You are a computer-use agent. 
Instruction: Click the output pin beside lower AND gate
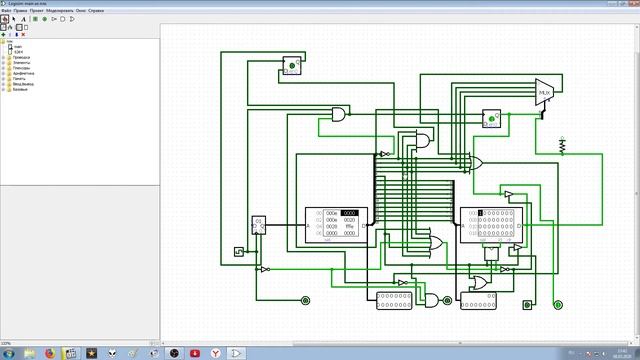pos(447,301)
